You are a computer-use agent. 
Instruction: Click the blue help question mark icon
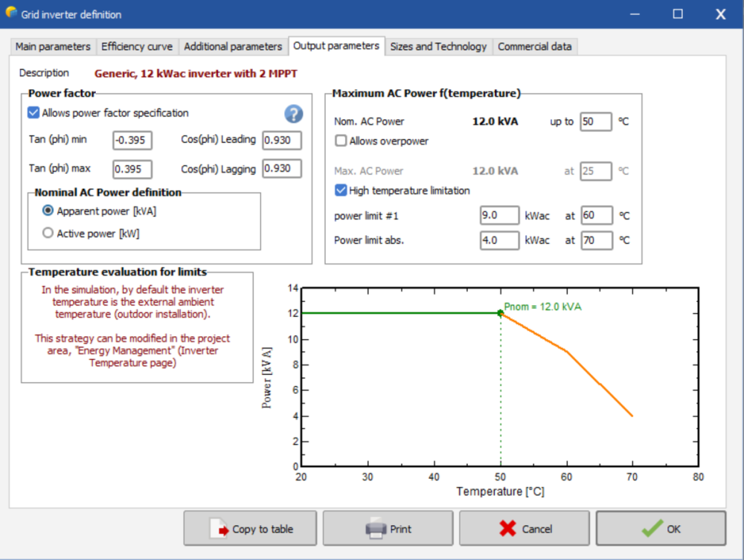tap(294, 114)
